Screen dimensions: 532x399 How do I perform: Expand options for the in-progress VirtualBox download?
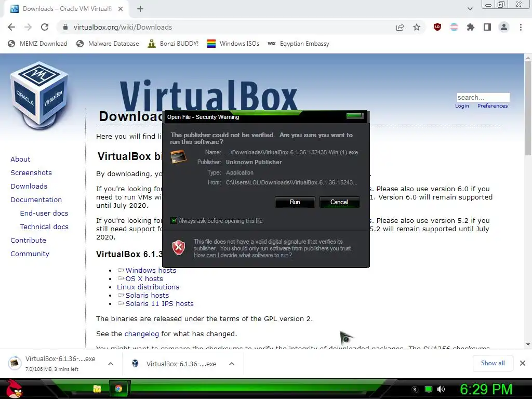[x=110, y=364]
